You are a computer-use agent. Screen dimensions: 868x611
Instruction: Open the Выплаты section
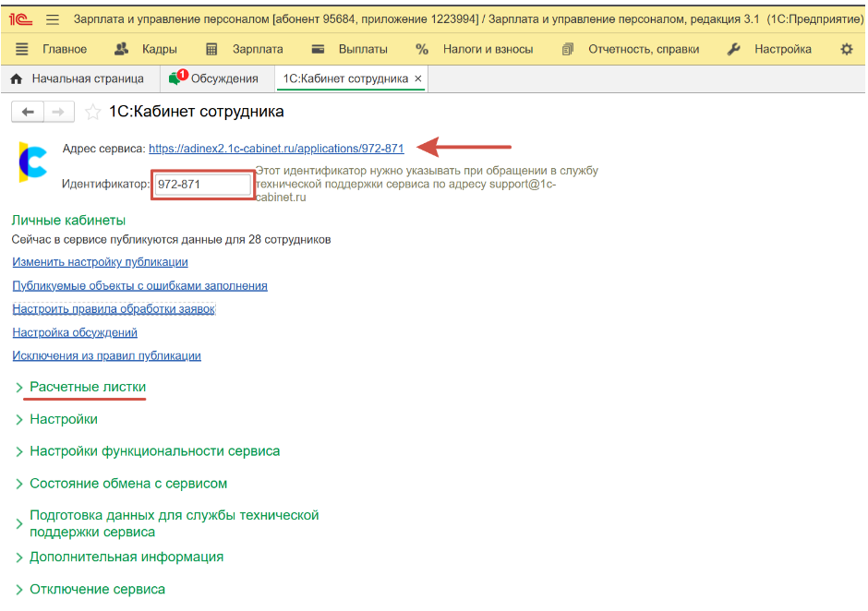click(x=363, y=49)
